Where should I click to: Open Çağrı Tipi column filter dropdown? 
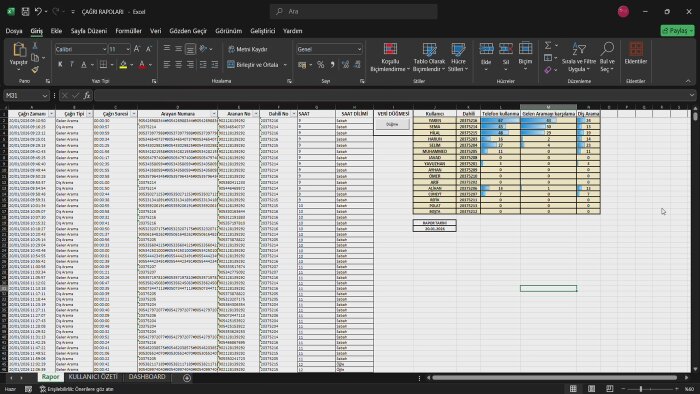[x=90, y=114]
